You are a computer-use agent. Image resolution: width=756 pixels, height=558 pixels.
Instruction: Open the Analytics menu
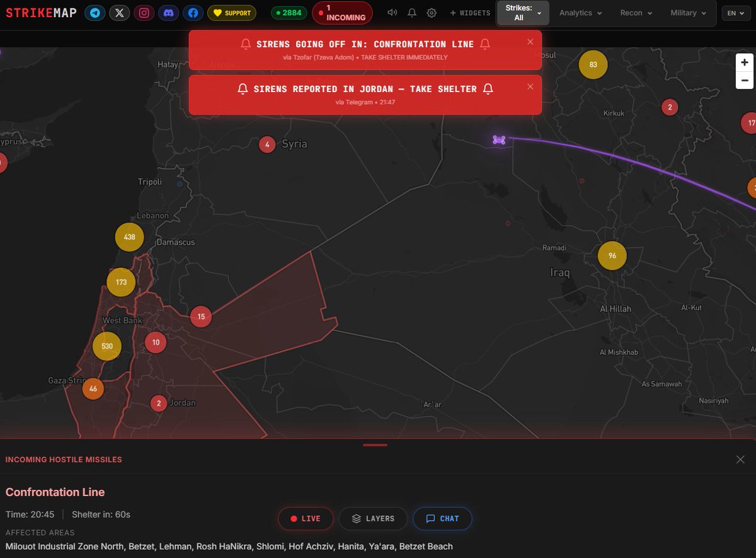[x=580, y=13]
